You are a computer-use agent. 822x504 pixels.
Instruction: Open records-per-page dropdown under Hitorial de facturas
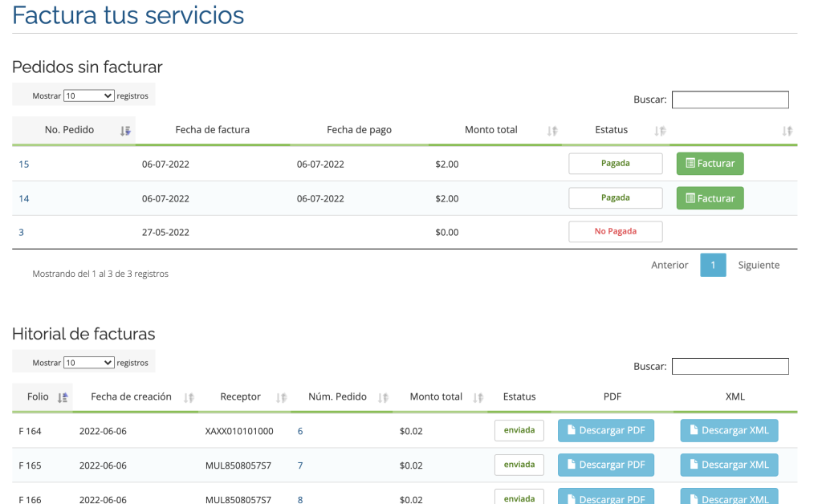88,363
